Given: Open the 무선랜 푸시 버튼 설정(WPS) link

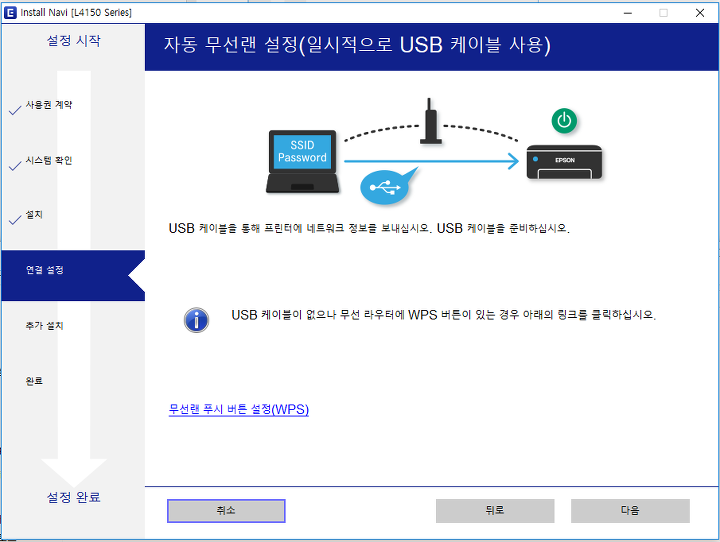Looking at the screenshot, I should coord(239,409).
